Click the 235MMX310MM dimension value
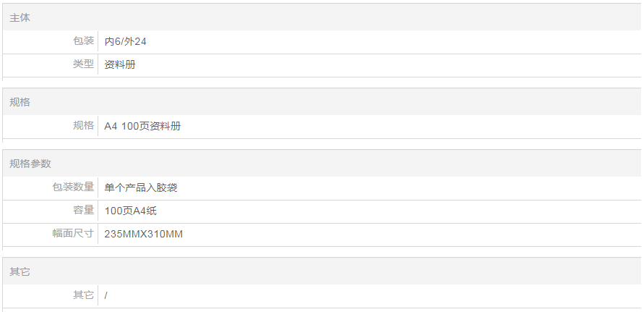 point(143,235)
